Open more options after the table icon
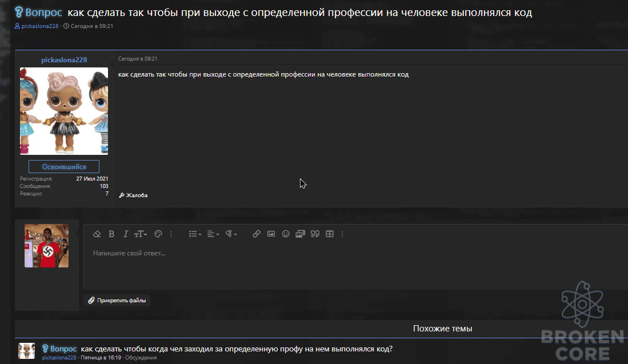Image resolution: width=628 pixels, height=364 pixels. click(342, 234)
